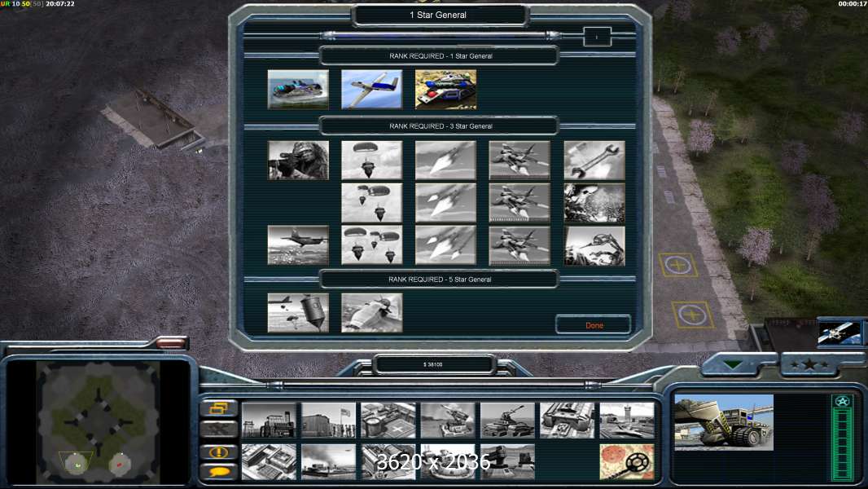Choose the power icon below the snowy forest
Screen dimensions: 868x489
594,246
